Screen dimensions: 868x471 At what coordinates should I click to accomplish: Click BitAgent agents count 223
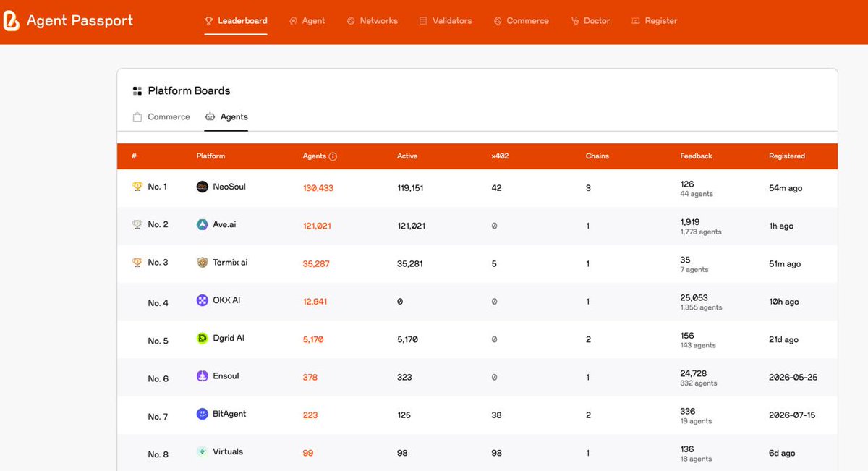click(x=310, y=415)
